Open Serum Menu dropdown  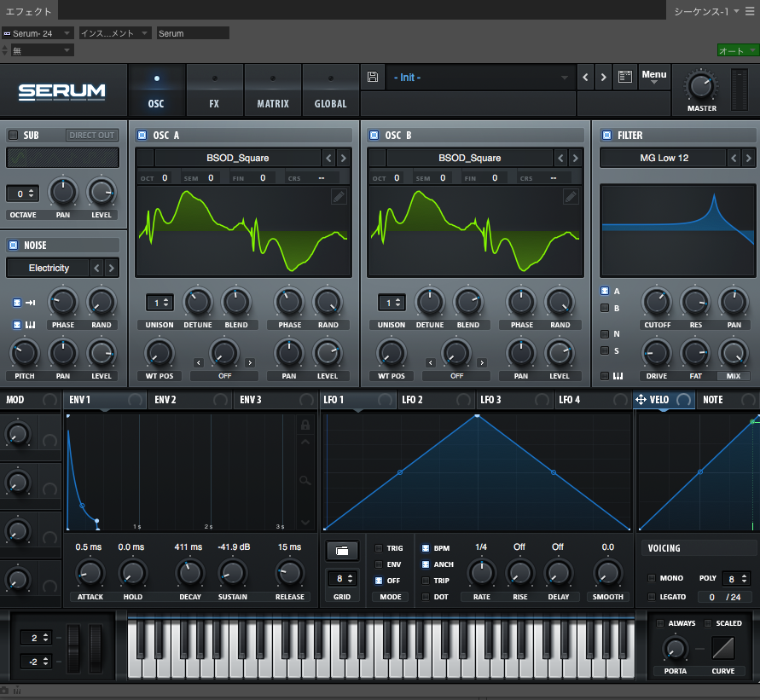pos(654,77)
